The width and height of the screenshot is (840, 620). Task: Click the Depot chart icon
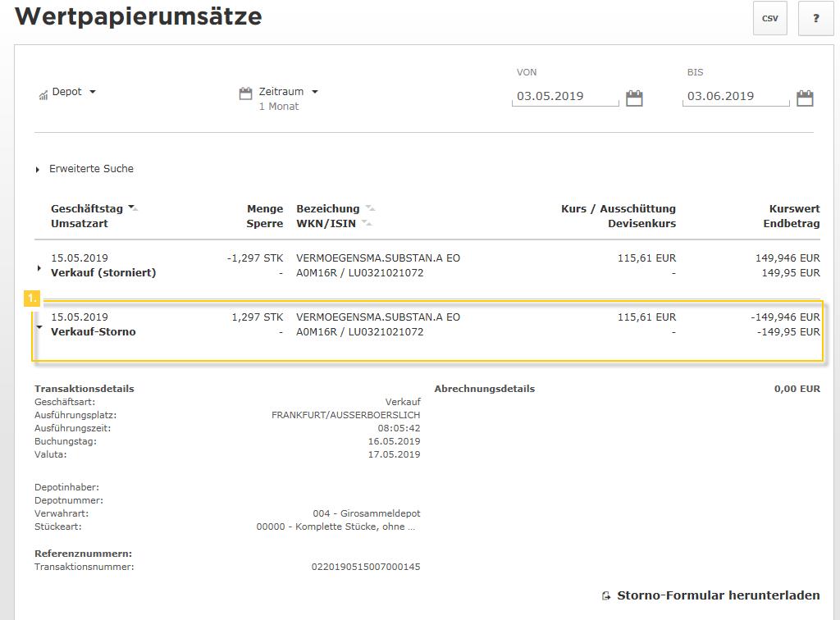[43, 95]
